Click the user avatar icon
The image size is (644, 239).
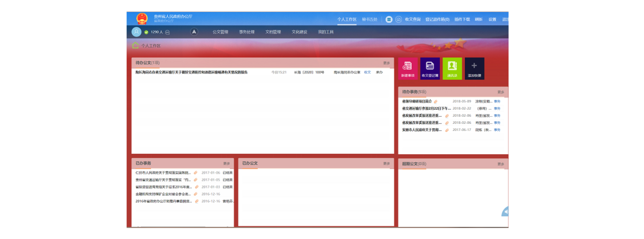(x=136, y=32)
